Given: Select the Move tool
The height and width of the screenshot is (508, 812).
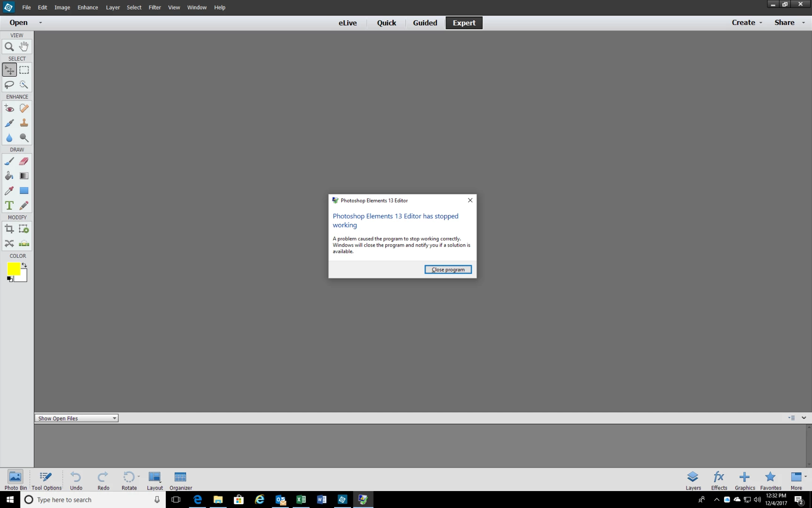Looking at the screenshot, I should 9,70.
